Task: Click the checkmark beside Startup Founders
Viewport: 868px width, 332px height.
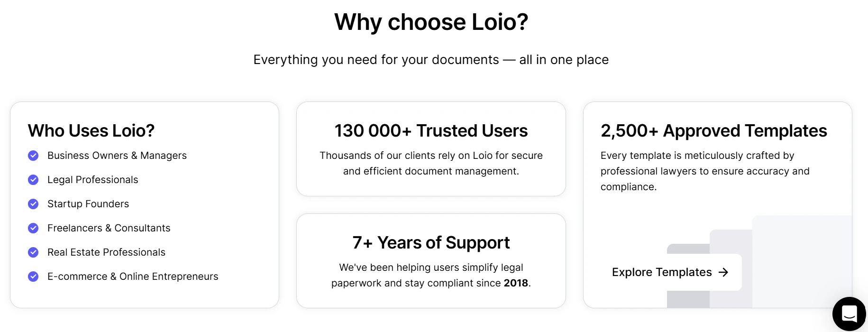Action: click(x=33, y=204)
